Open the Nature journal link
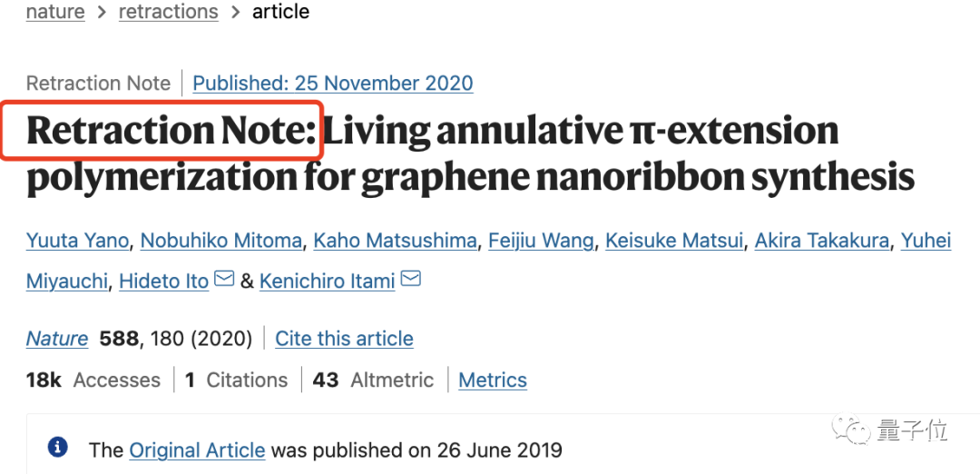The height and width of the screenshot is (474, 980). (x=57, y=339)
